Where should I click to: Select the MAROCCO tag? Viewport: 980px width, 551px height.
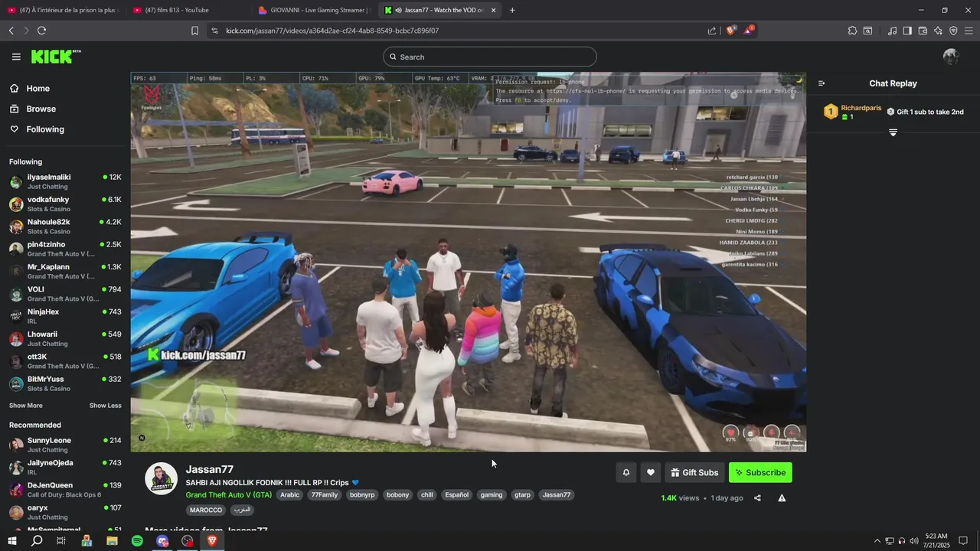[x=205, y=510]
